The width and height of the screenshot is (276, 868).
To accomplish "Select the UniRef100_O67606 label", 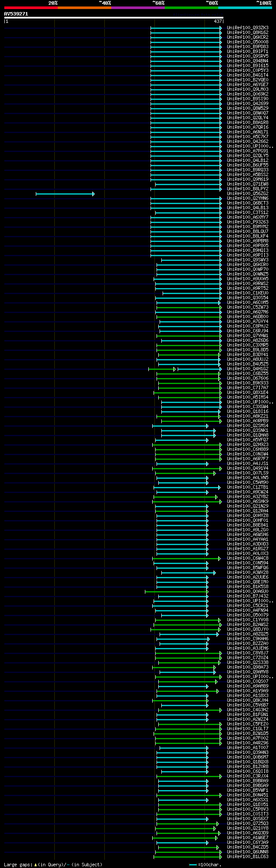I will [248, 378].
